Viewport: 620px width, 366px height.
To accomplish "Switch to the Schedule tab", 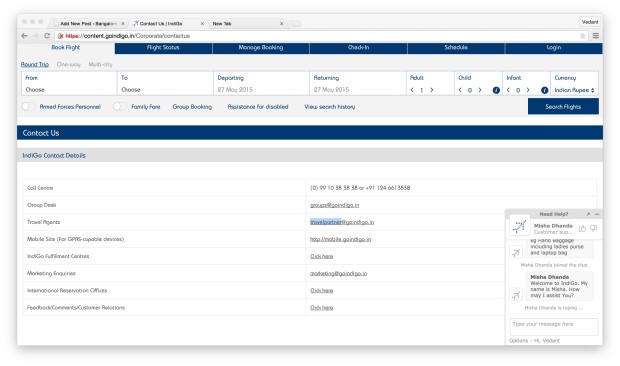I will [456, 47].
